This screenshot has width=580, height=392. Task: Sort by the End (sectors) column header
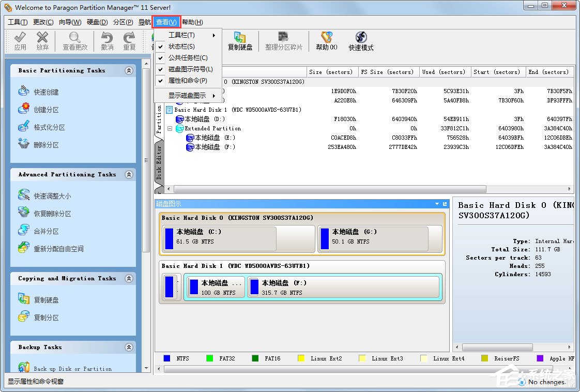click(x=548, y=72)
